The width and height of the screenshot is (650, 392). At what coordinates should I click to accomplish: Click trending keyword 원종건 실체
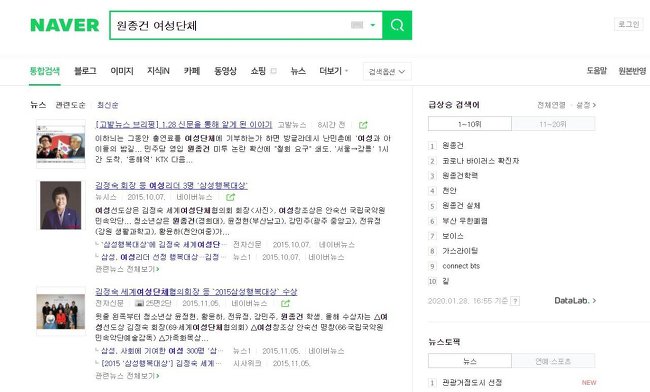click(461, 206)
